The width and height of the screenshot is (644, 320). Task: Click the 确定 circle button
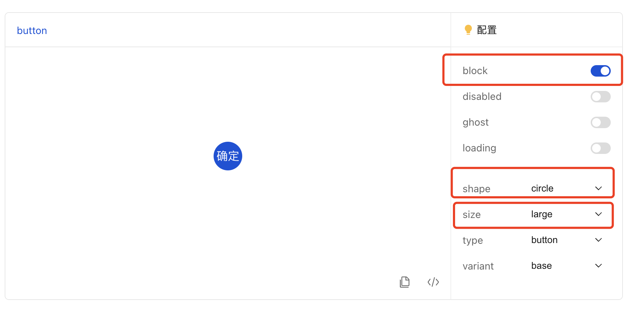click(228, 156)
